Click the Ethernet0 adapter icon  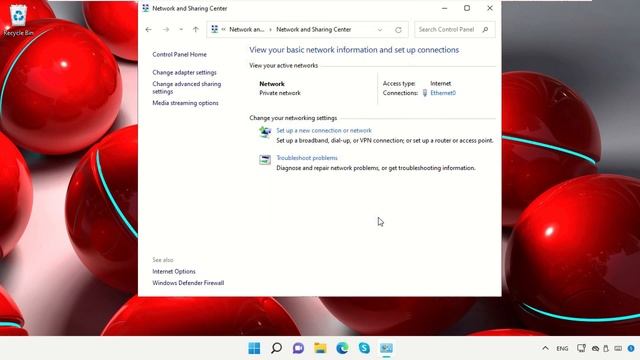(x=425, y=93)
